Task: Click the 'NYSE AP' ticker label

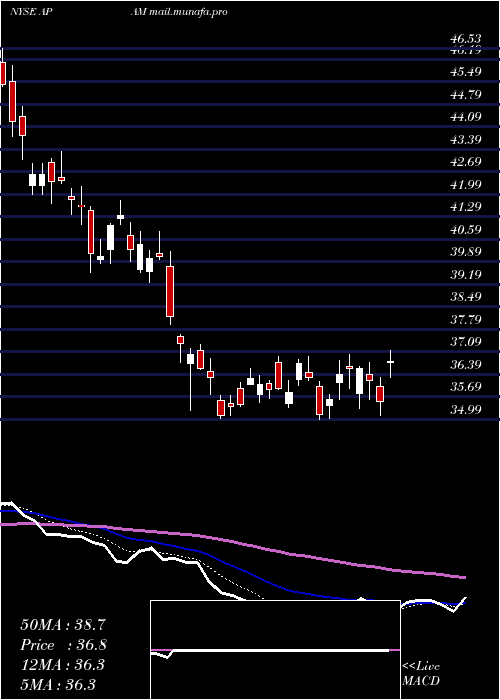Action: tap(29, 12)
